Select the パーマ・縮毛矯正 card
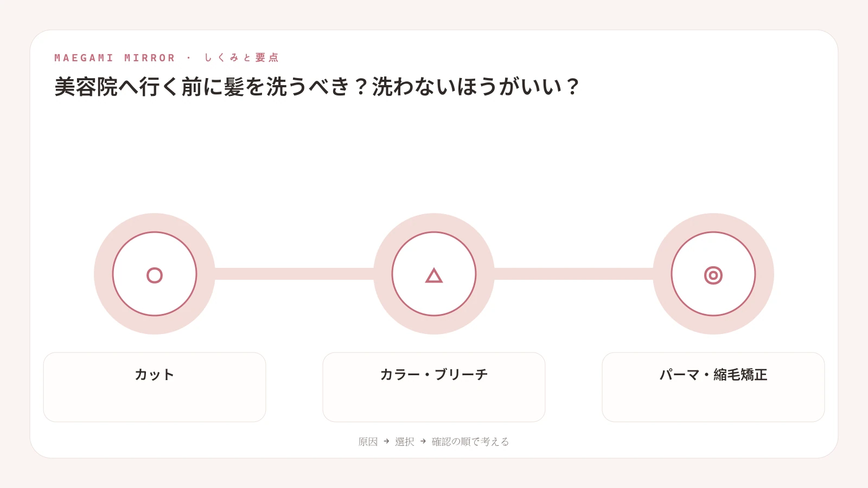The image size is (868, 488). [x=713, y=387]
